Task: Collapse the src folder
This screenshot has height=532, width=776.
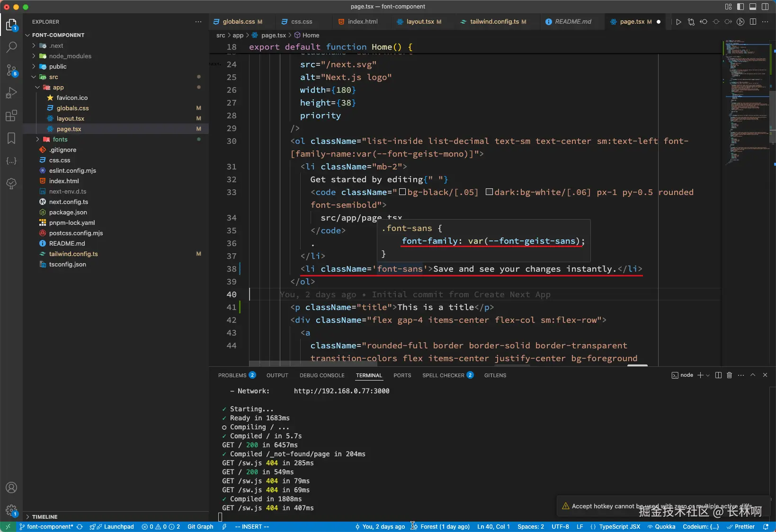Action: pyautogui.click(x=54, y=77)
